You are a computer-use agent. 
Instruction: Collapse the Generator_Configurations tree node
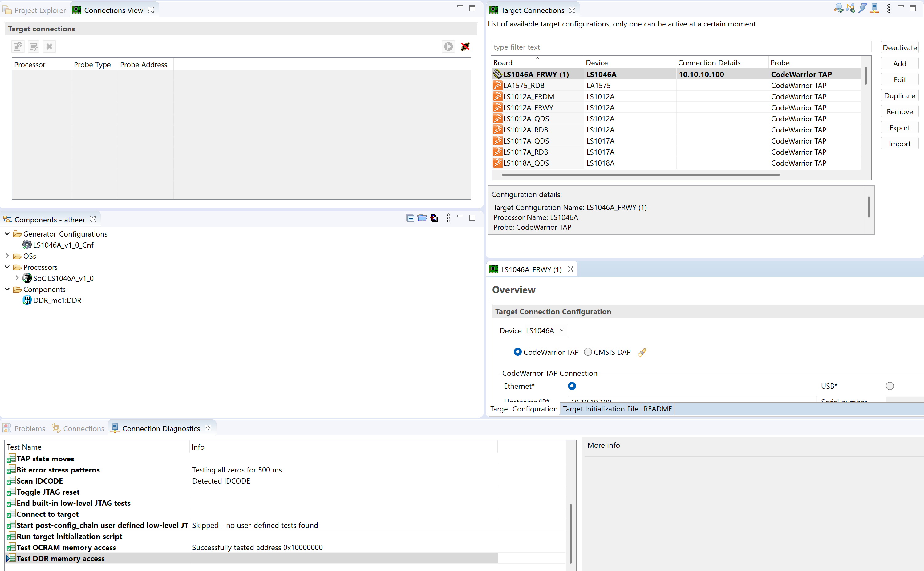click(x=7, y=233)
